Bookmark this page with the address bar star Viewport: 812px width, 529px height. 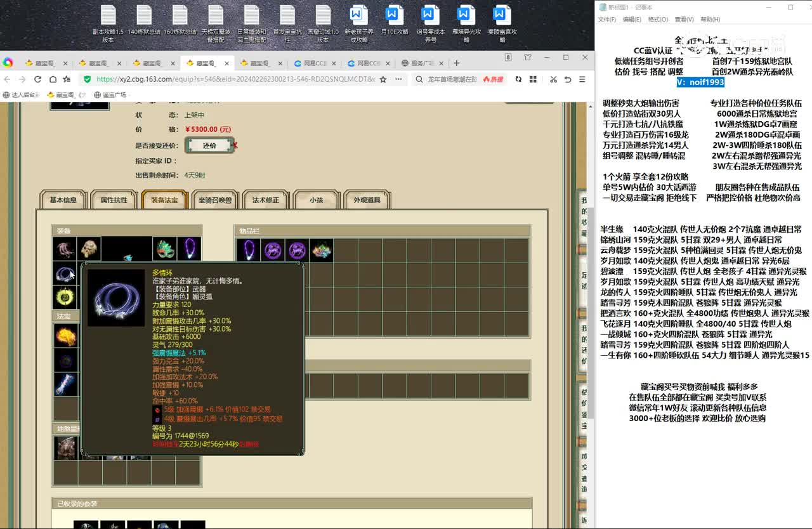383,79
